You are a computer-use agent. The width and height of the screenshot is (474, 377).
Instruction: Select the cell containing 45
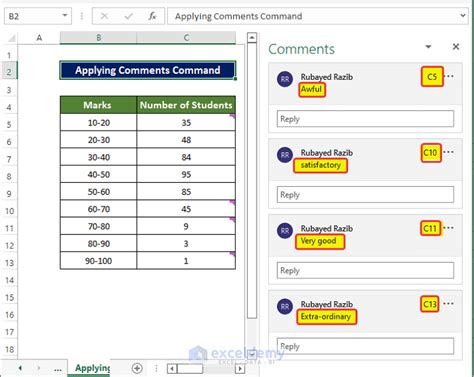coord(186,209)
